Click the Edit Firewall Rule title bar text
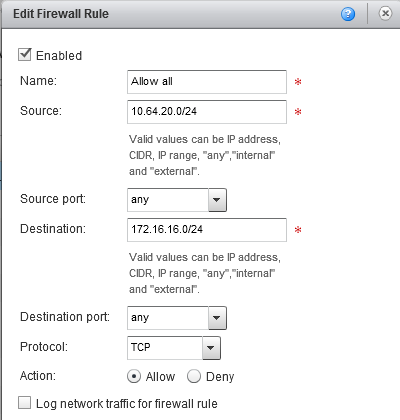This screenshot has width=400, height=420. [x=61, y=14]
